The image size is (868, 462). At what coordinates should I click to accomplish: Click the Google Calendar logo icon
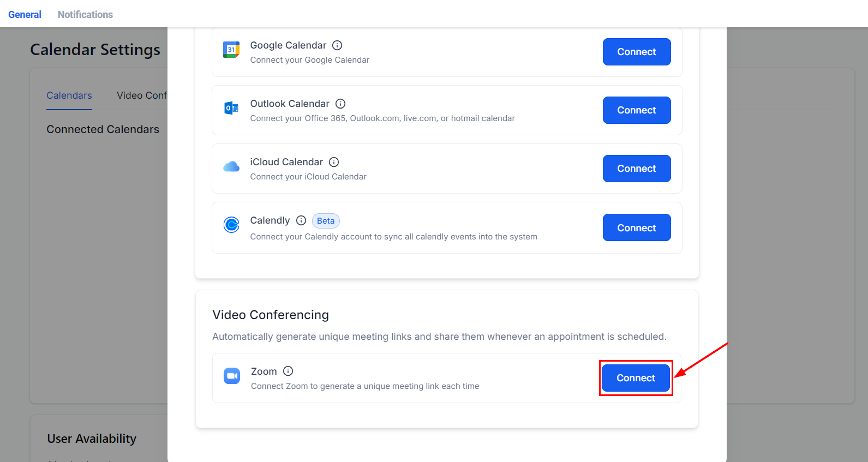(231, 50)
